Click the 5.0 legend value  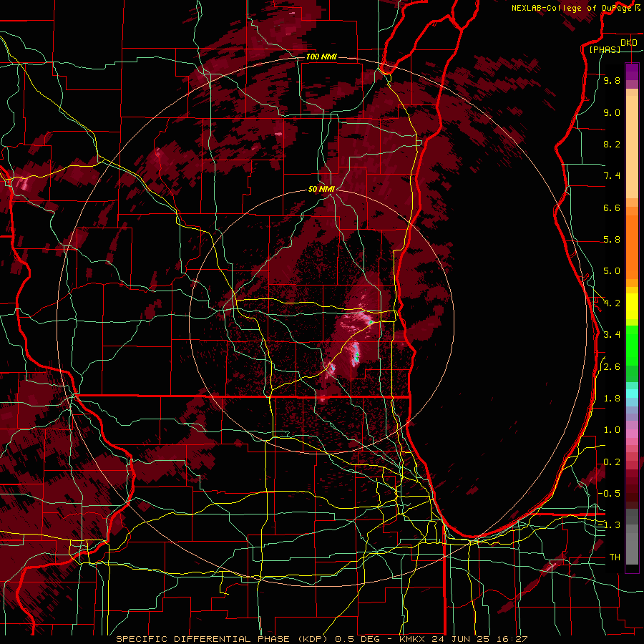[612, 271]
